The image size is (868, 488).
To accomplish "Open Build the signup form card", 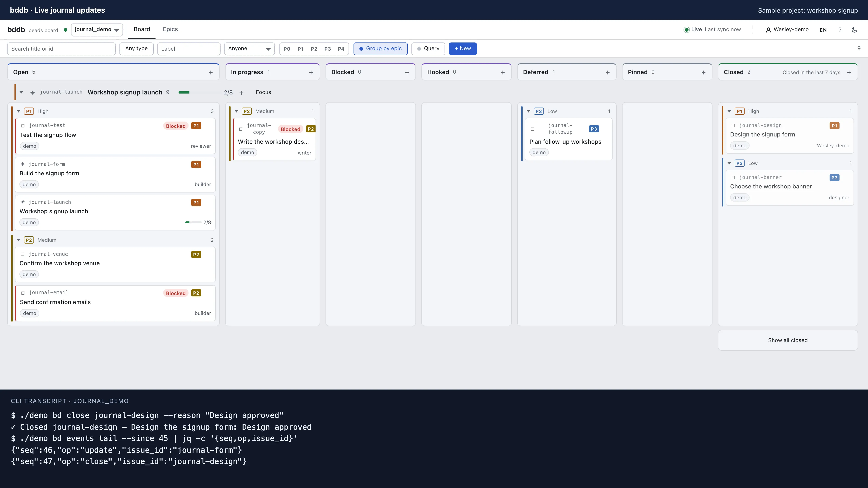I will (x=115, y=174).
